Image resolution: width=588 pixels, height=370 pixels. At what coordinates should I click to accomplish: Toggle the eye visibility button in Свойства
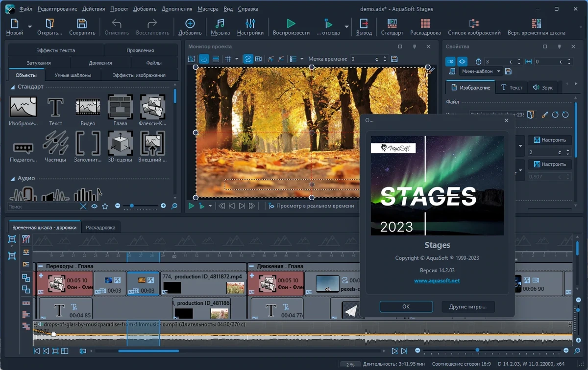[x=462, y=62]
